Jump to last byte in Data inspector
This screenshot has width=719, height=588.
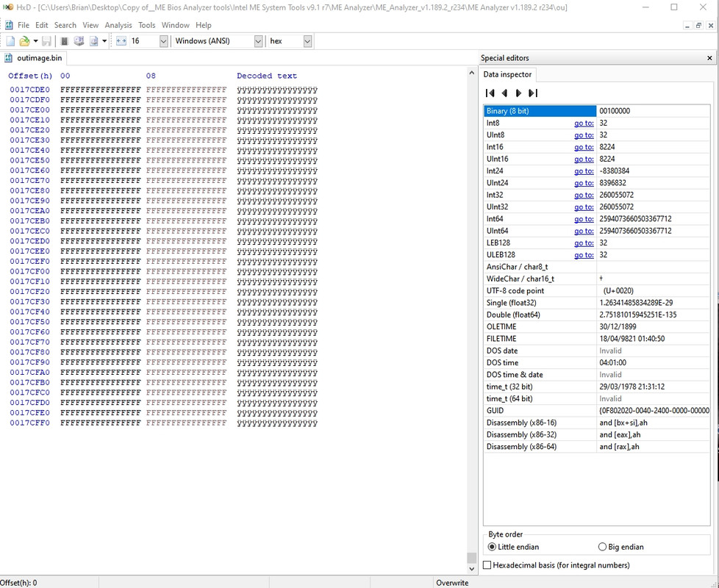point(533,93)
